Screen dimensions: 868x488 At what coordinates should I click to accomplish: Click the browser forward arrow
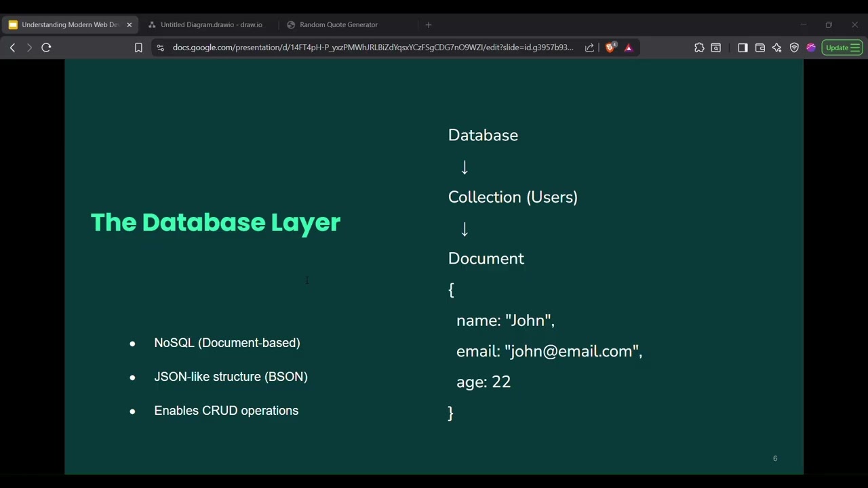(29, 47)
